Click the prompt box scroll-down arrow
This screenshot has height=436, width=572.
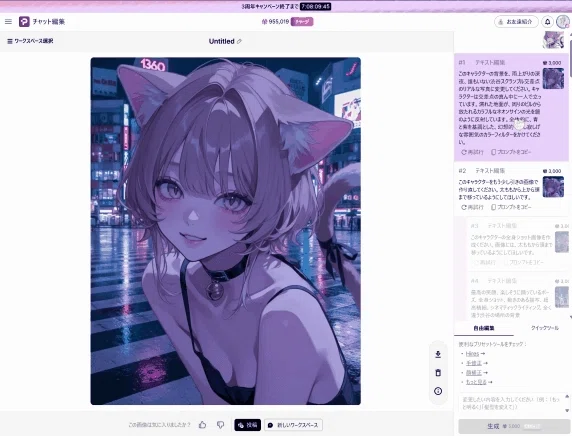click(567, 410)
